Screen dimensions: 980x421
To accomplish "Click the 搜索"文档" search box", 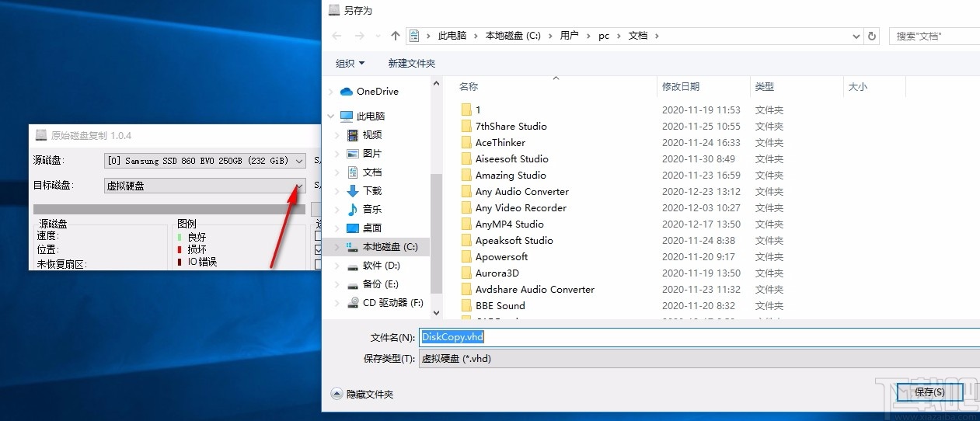I will click(x=935, y=36).
